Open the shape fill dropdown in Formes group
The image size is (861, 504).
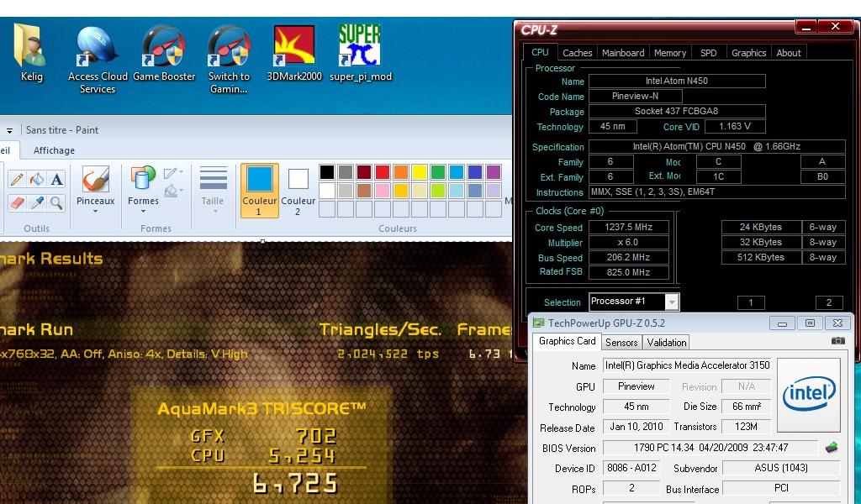[x=173, y=191]
